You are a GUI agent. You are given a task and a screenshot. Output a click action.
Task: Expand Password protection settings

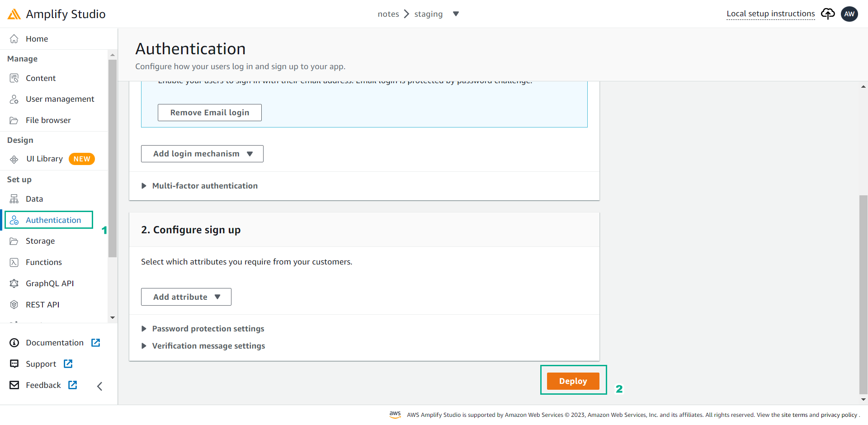203,329
